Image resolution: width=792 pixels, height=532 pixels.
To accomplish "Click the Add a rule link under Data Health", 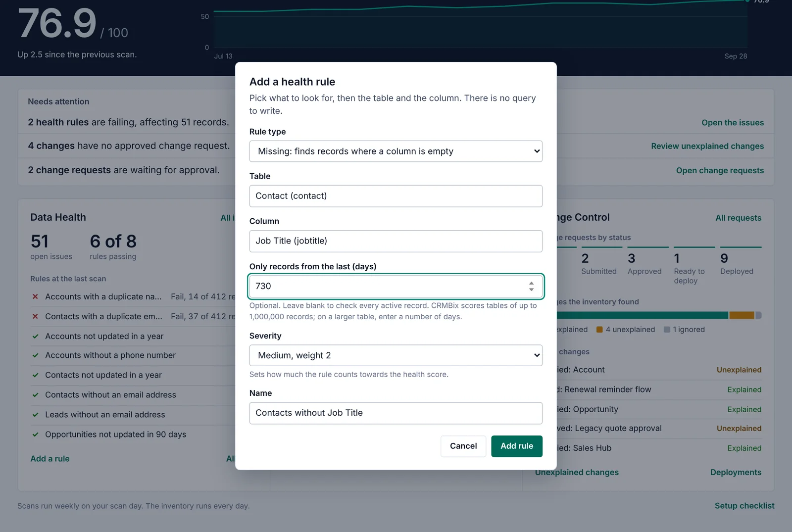I will point(50,459).
